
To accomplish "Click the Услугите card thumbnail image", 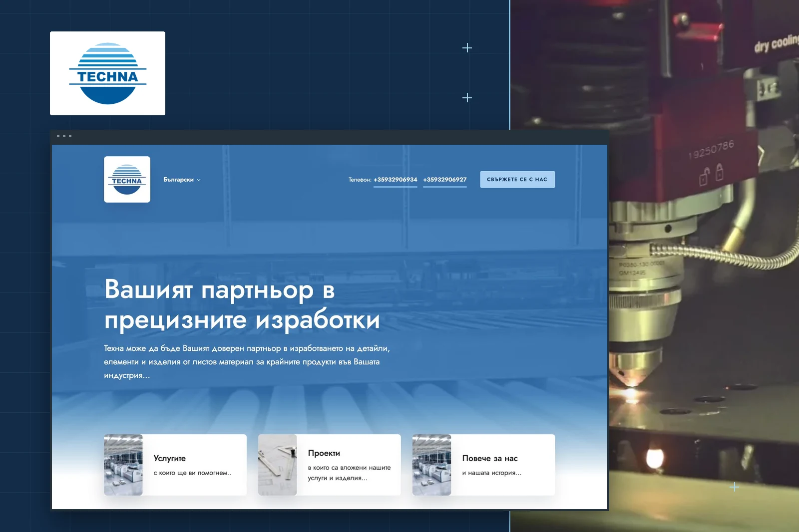I will coord(123,465).
